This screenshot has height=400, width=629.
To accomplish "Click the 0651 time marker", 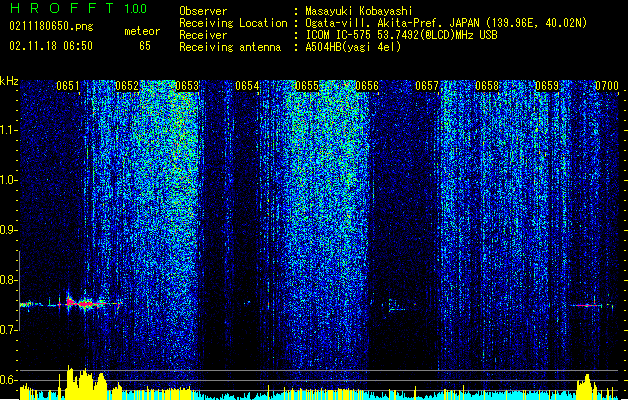I will 68,86.
